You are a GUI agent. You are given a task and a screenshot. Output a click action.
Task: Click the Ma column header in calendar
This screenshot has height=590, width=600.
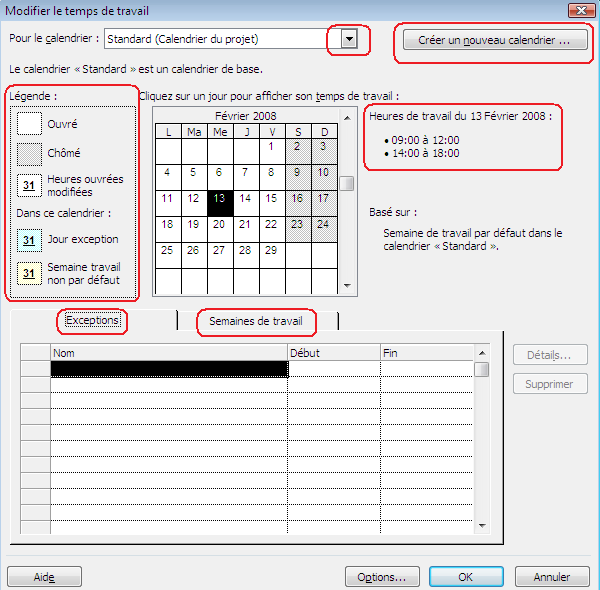(x=193, y=130)
